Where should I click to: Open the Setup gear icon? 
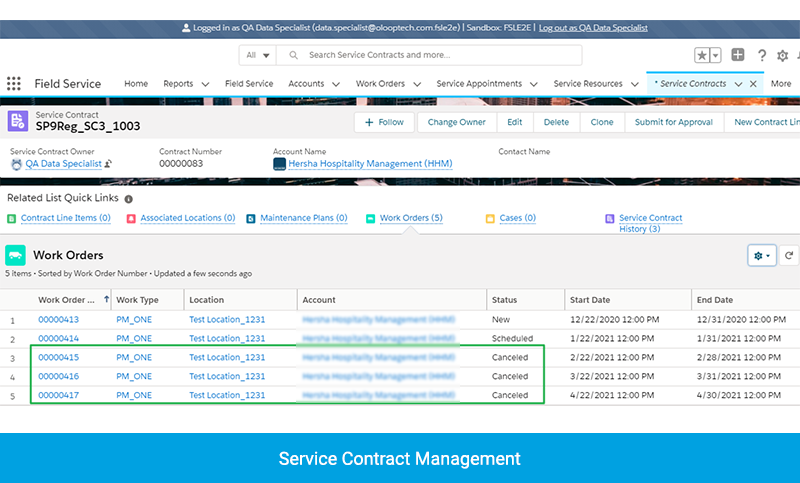[782, 56]
